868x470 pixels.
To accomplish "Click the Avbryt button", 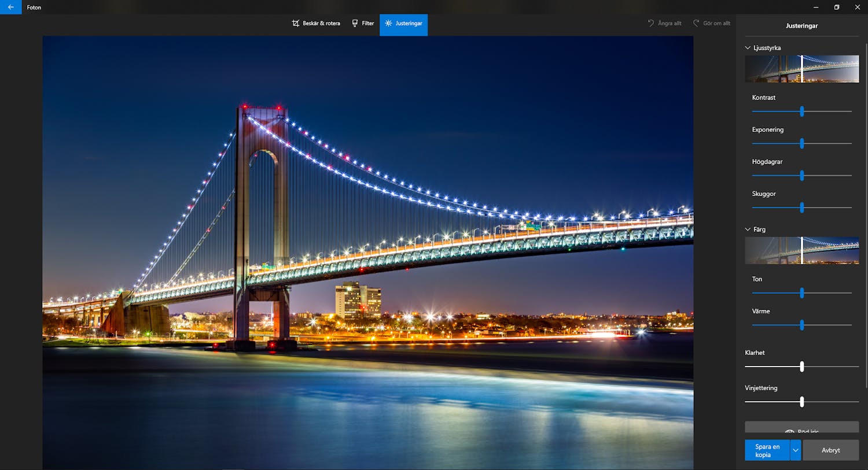I will [830, 450].
